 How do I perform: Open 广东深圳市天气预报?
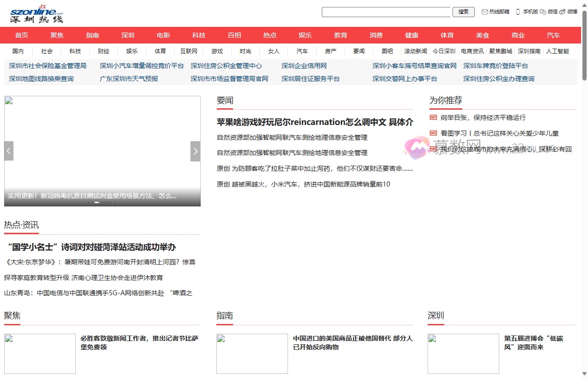coord(128,78)
